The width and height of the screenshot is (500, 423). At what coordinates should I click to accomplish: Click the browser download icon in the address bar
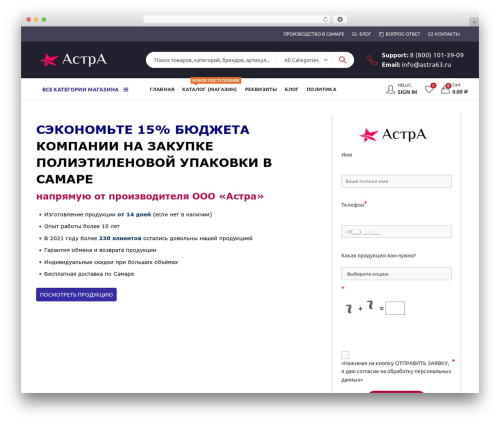pos(340,19)
